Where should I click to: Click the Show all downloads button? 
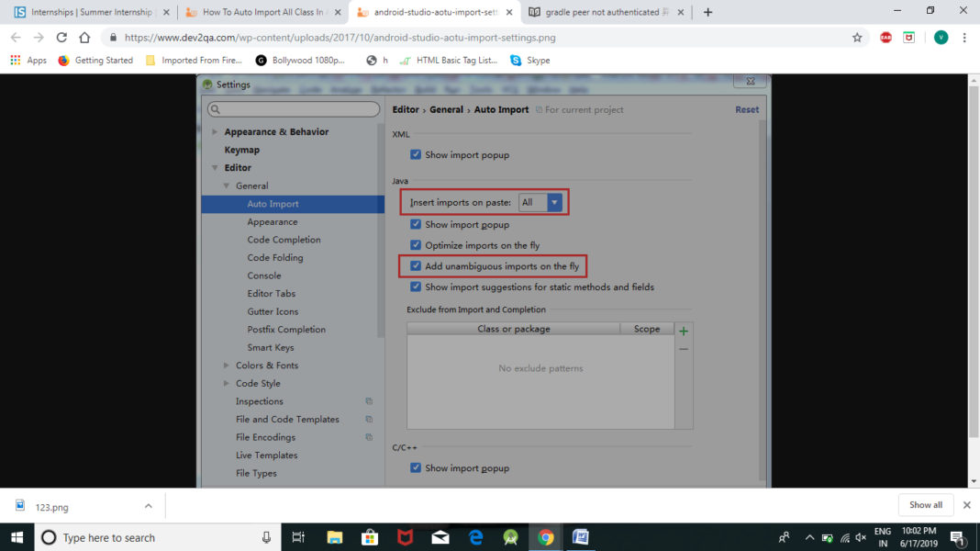click(925, 505)
